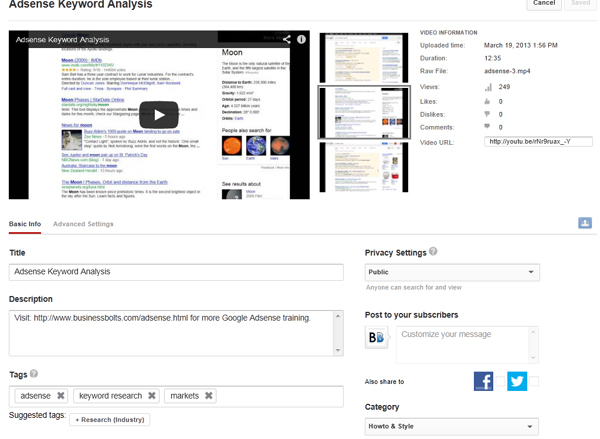Click the message box scrollbar up arrow
Screen dimensions: 600x439
533,332
